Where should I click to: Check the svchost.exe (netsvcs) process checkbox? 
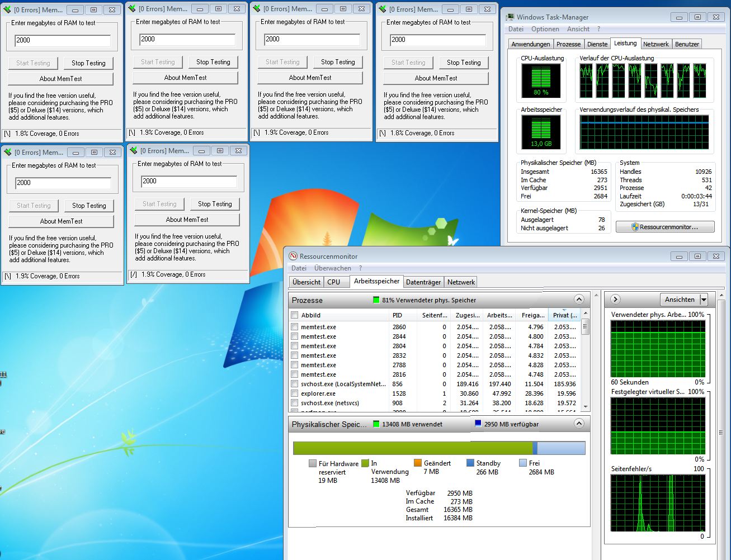295,403
